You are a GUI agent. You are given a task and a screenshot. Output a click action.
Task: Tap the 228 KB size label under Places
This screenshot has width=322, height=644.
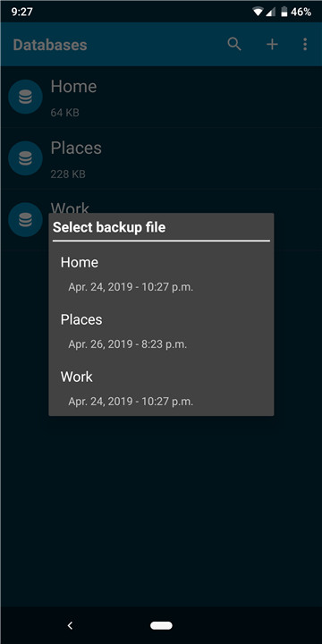pyautogui.click(x=68, y=174)
